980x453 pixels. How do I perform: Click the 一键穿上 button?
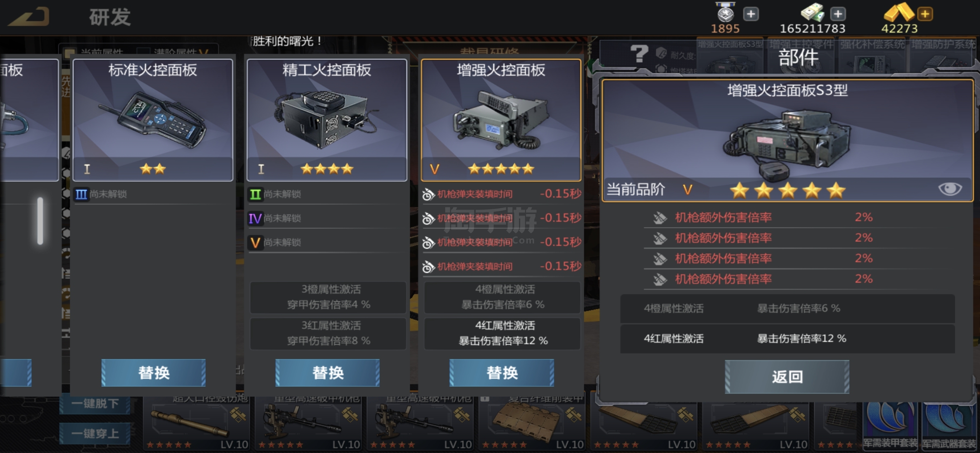tap(95, 434)
